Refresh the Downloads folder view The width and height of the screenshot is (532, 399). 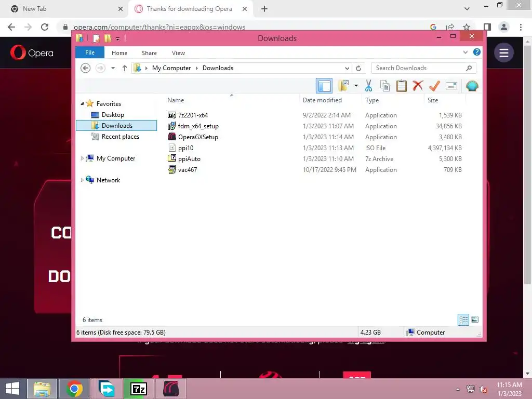(x=358, y=68)
